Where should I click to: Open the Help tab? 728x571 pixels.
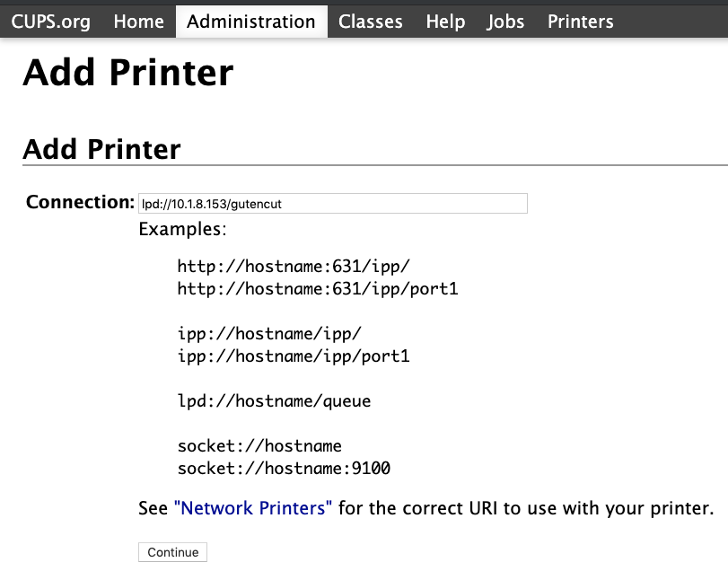pyautogui.click(x=445, y=22)
